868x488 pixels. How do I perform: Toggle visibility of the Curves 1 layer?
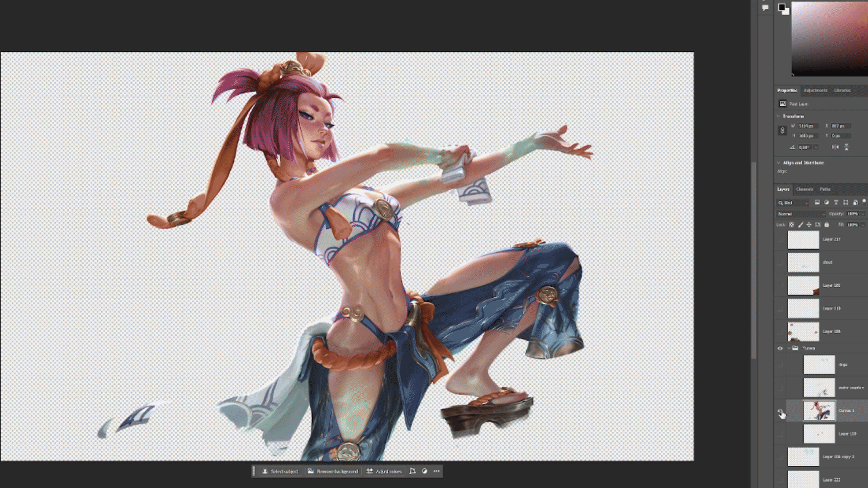point(780,411)
